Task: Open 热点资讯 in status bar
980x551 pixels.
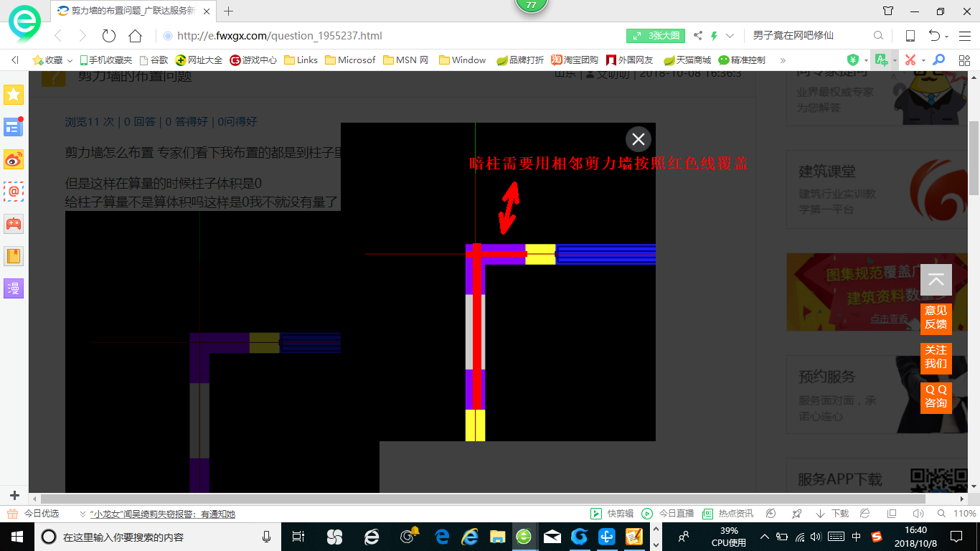Action: click(x=727, y=514)
